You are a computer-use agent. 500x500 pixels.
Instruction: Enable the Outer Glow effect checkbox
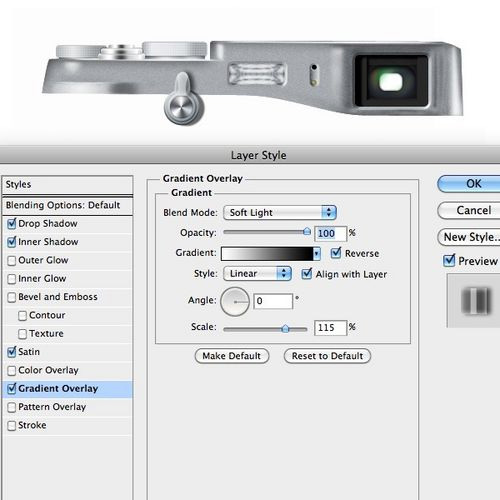click(12, 260)
